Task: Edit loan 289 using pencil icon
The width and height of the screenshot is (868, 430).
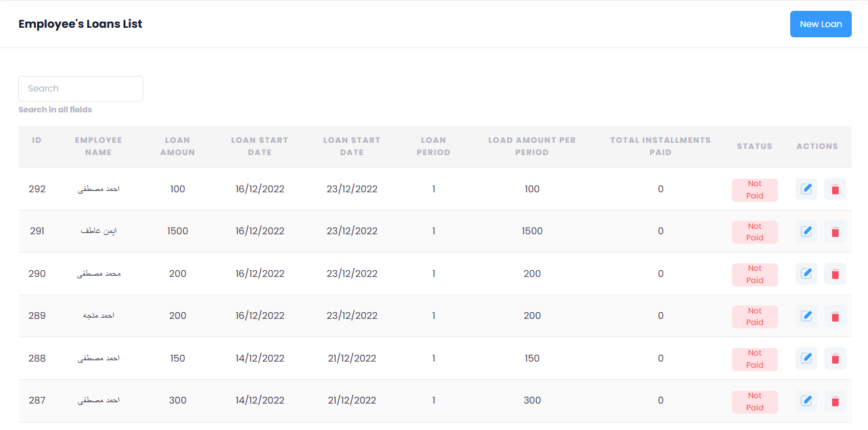Action: [x=806, y=316]
